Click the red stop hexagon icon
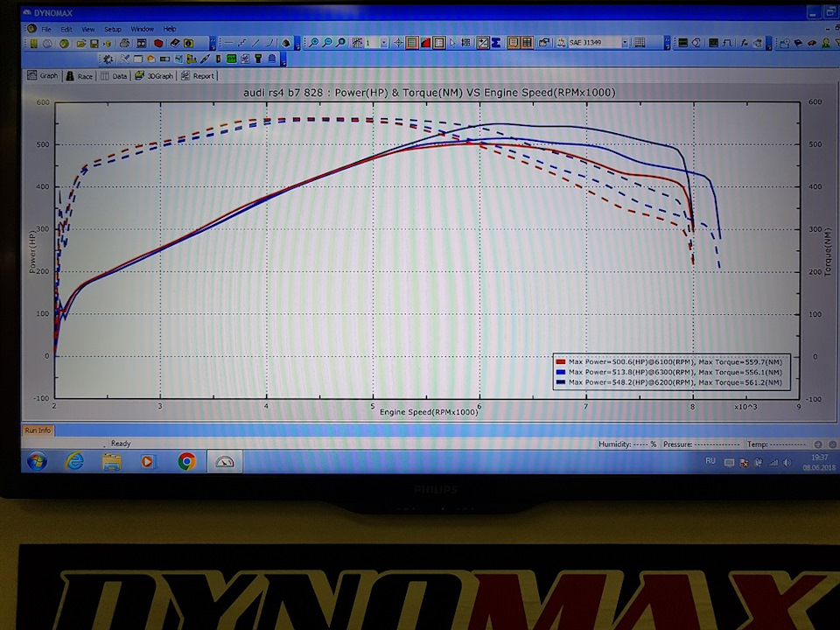 point(158,44)
